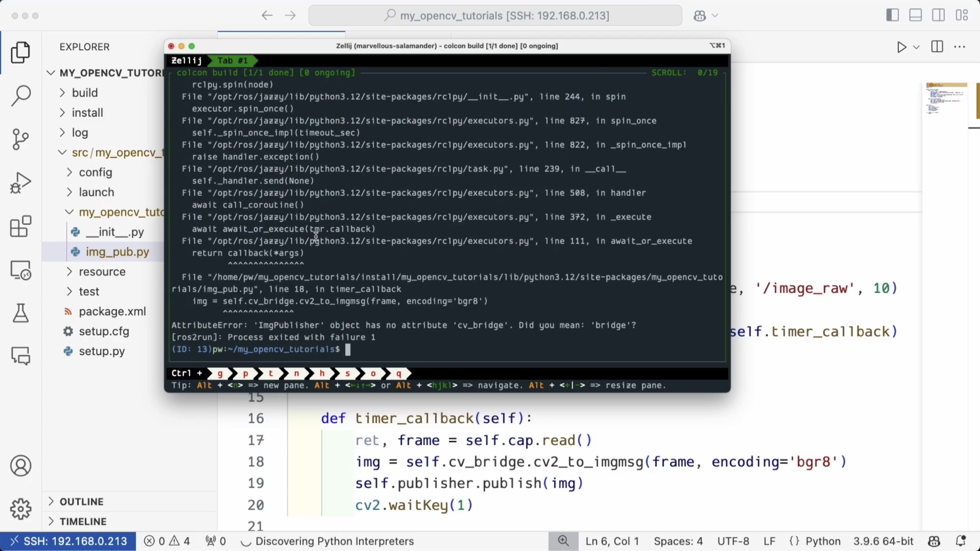The height and width of the screenshot is (551, 980).
Task: Open Remote Explorer view icon
Action: click(x=21, y=270)
